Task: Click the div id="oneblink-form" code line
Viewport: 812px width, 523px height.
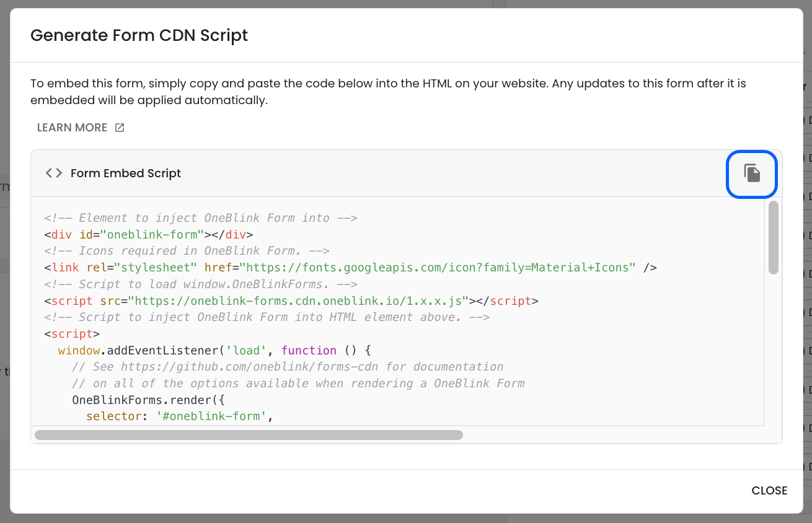Action: [x=149, y=235]
